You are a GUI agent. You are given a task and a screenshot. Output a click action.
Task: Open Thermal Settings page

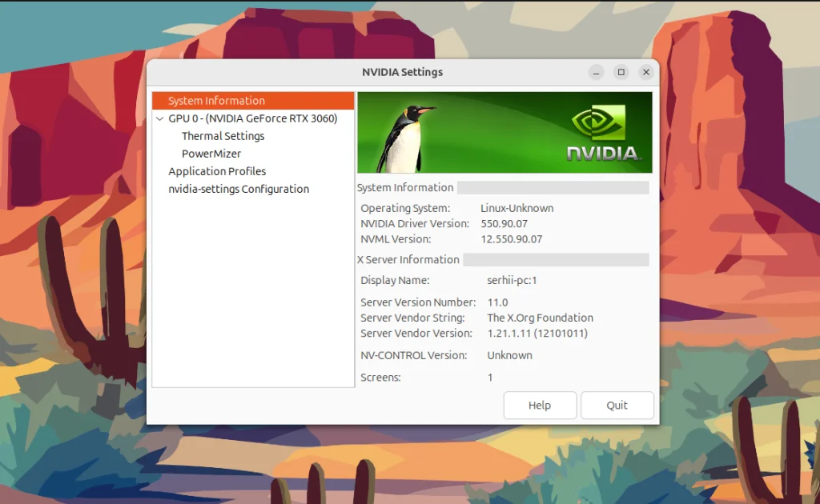223,136
